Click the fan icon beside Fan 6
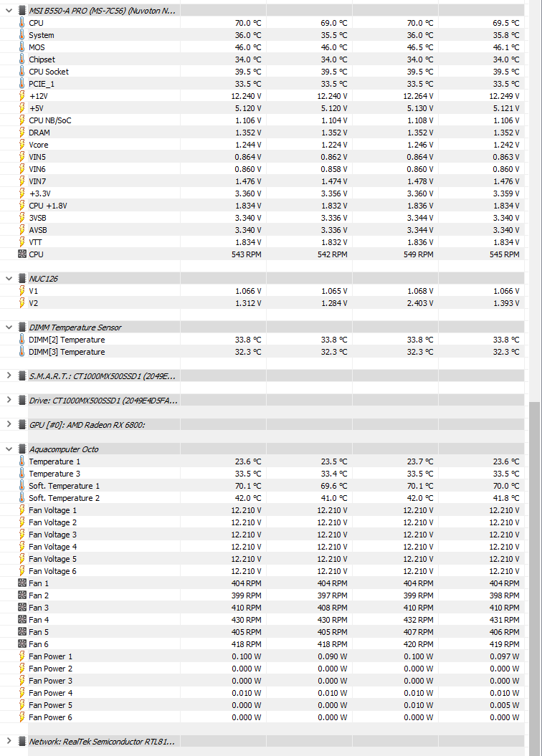The width and height of the screenshot is (542, 756). (22, 643)
